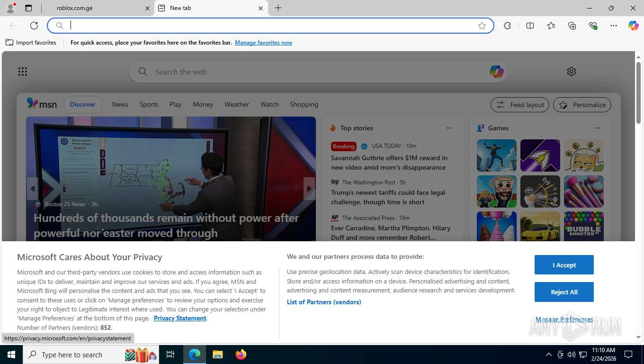The width and height of the screenshot is (644, 364).
Task: Open the Bubble Shooter game thumbnail
Action: click(584, 227)
